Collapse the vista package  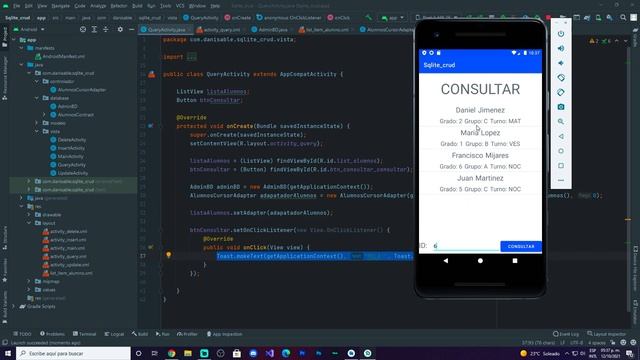36,131
